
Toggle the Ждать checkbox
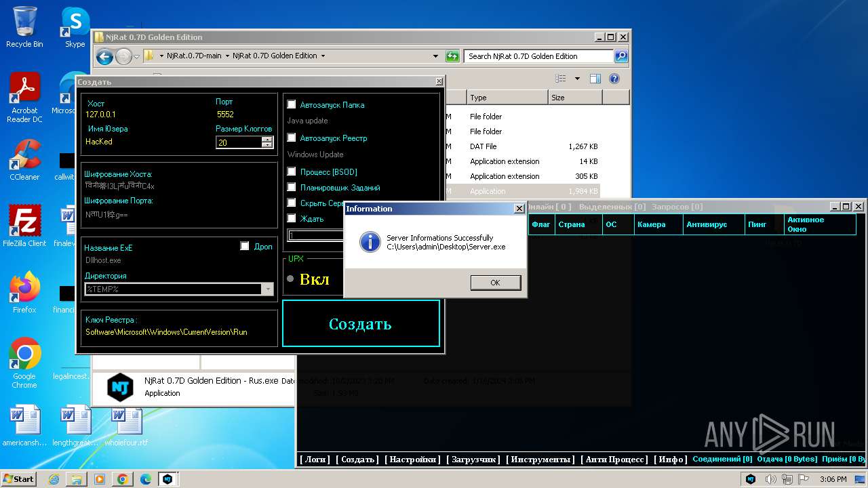pyautogui.click(x=292, y=218)
